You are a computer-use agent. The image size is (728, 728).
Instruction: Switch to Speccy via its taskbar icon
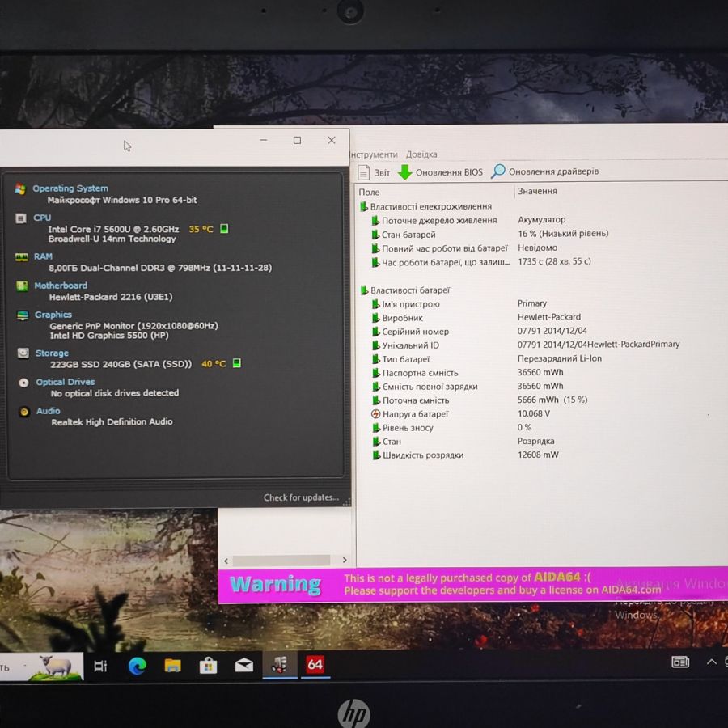pos(280,665)
